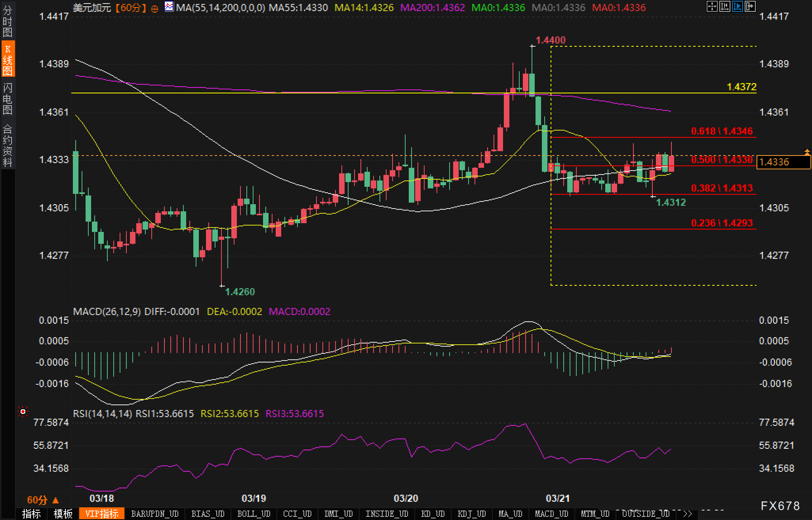Screen dimensions: 812x520
Task: Open the 合约资料 sidebar panel
Action: 8,145
